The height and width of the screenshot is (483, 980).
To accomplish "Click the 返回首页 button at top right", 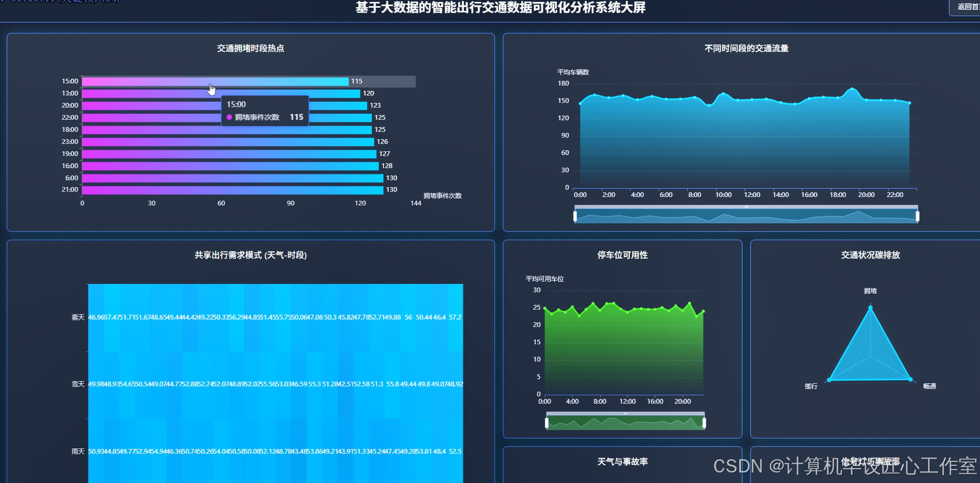I will (x=966, y=7).
